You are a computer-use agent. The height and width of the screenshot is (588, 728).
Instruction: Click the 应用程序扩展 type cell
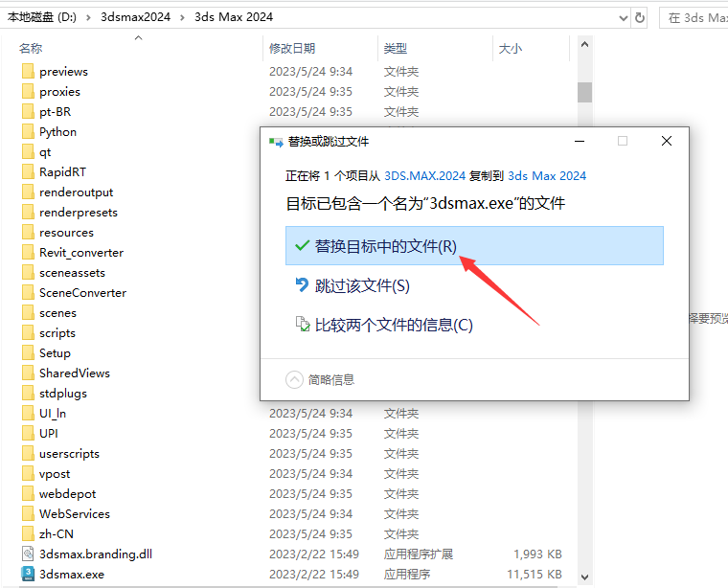[419, 554]
